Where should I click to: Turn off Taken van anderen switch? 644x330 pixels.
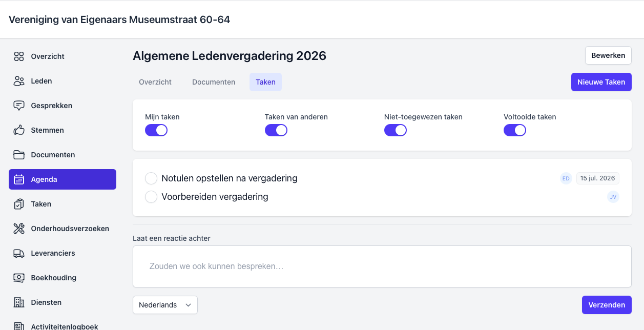click(x=276, y=130)
